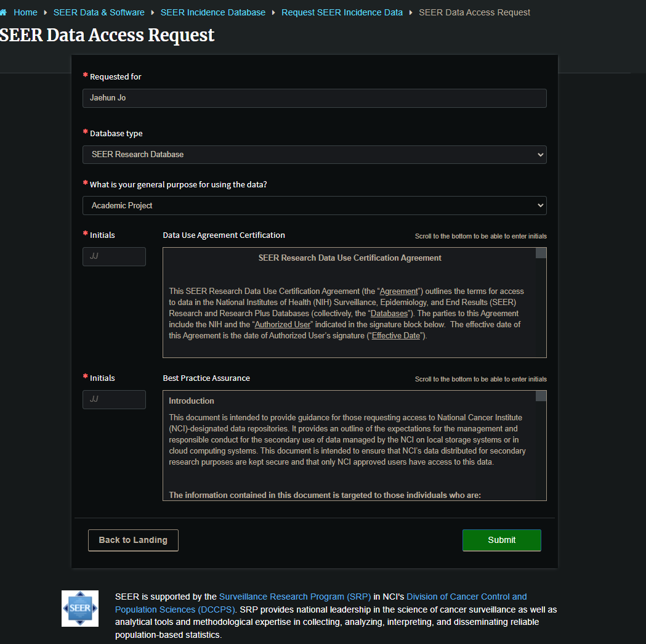Viewport: 646px width, 644px height.
Task: Click Initials field for Best Practice Assurance
Action: click(x=114, y=399)
